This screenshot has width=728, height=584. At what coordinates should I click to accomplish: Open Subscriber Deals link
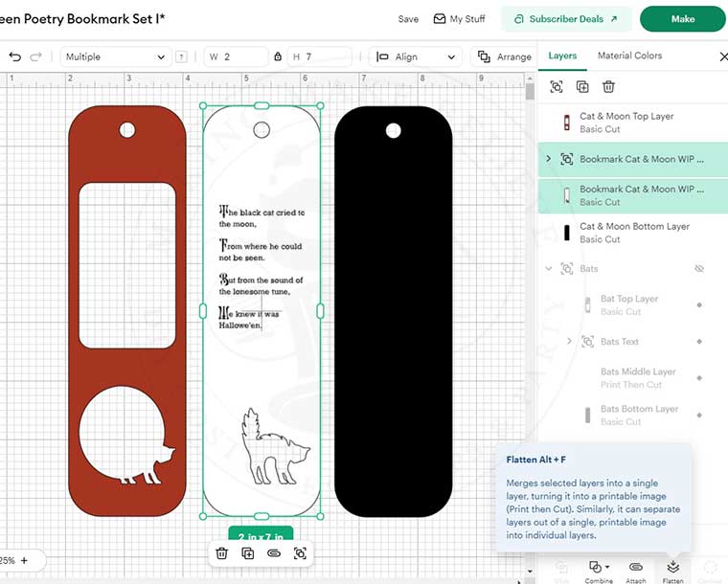[565, 19]
